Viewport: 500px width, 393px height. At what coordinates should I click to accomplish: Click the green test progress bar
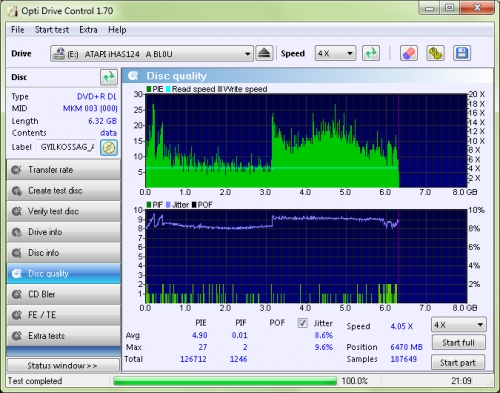click(x=225, y=381)
